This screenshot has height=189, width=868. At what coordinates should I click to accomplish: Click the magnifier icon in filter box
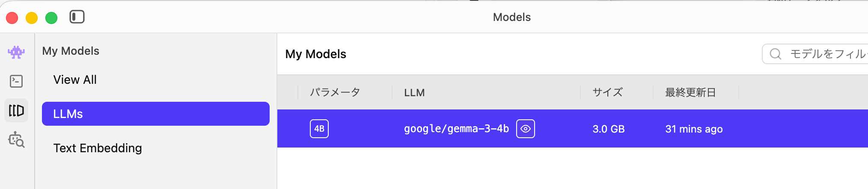coord(775,54)
